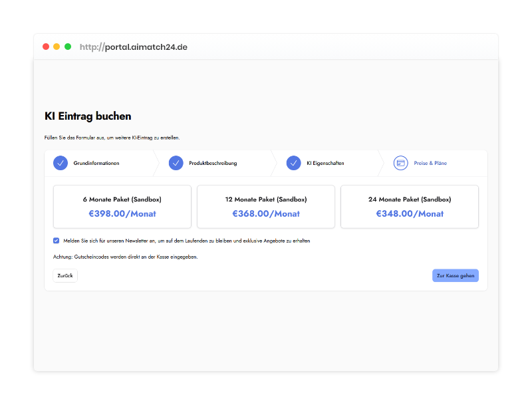Click the KI Eigenschaften checkmark circle icon

click(294, 163)
